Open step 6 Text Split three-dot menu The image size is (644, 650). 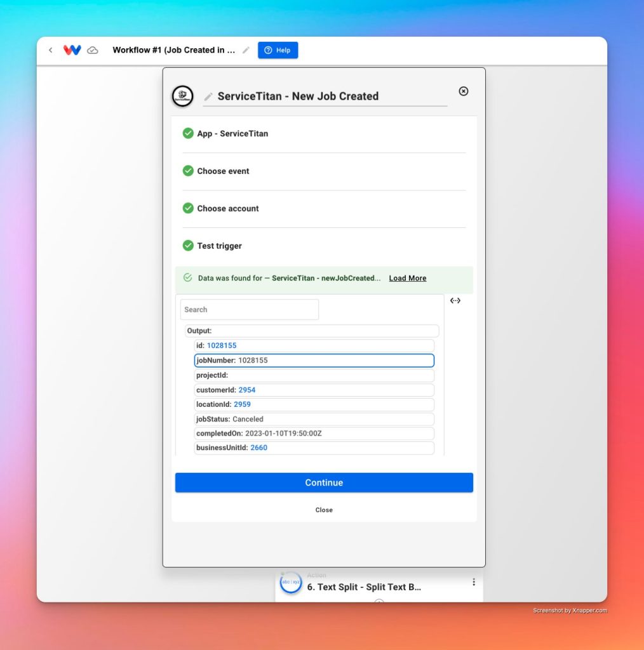(474, 582)
